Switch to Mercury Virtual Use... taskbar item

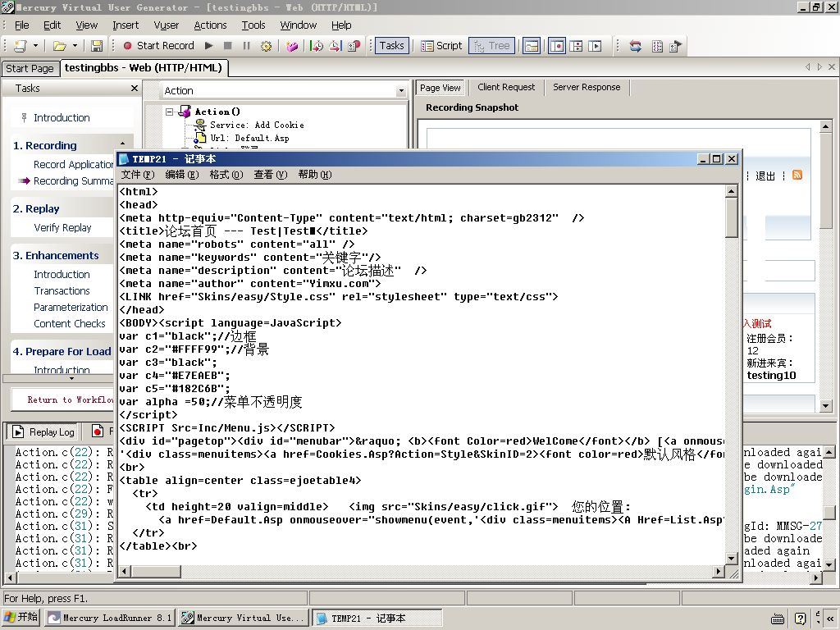click(244, 618)
